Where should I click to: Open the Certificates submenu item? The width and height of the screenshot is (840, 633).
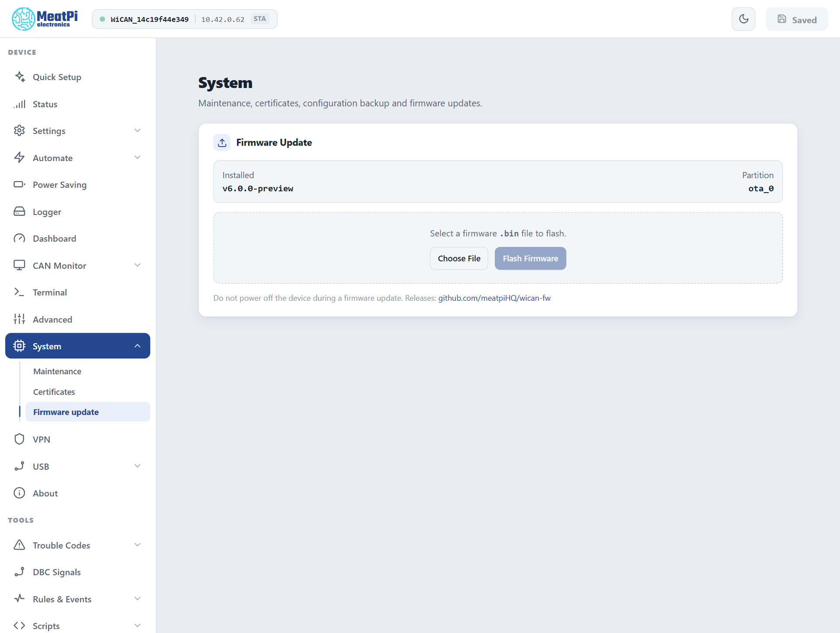click(x=87, y=392)
